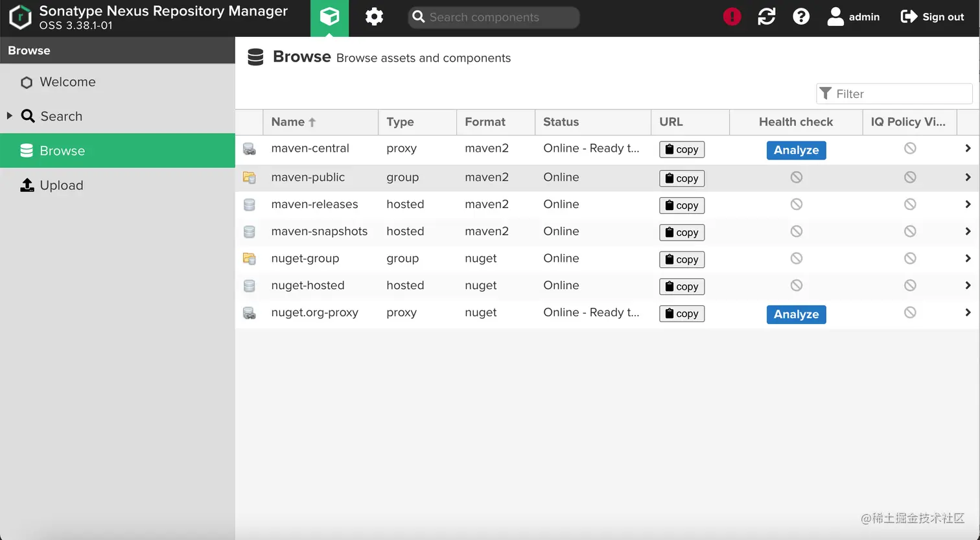
Task: Select Welcome in the sidebar
Action: click(x=117, y=82)
